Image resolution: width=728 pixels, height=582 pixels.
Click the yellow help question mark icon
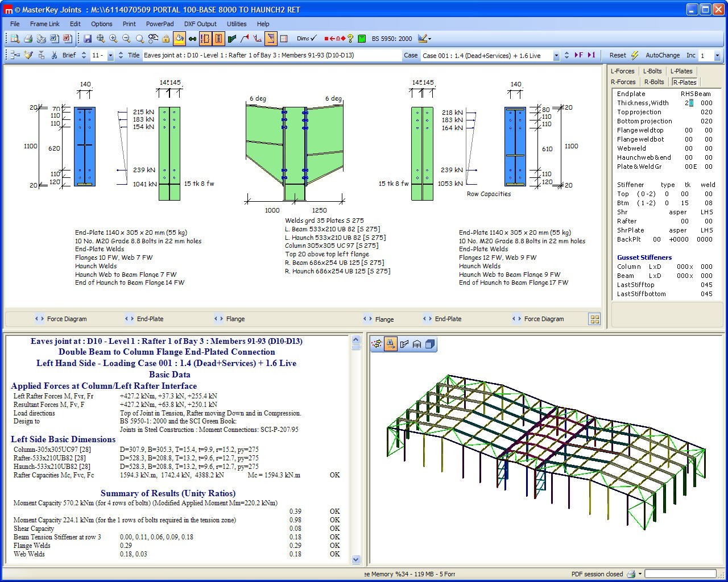[x=350, y=39]
